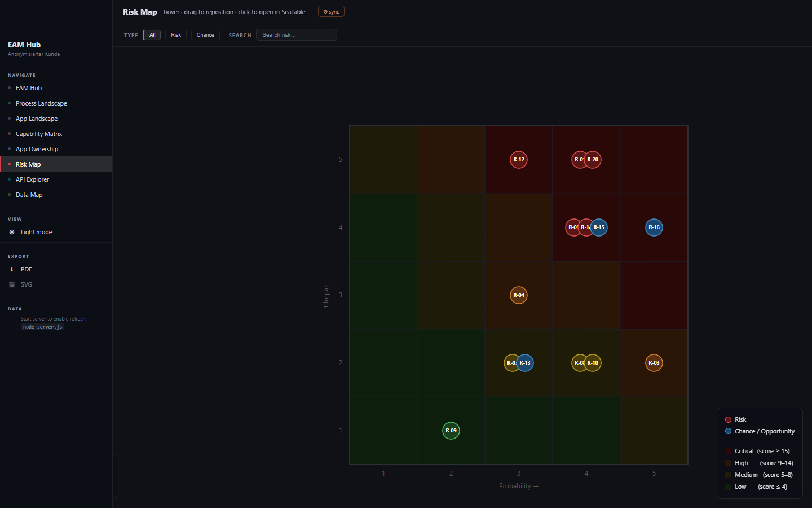The width and height of the screenshot is (812, 508).
Task: Open the green R-09 risk bubble
Action: (x=451, y=431)
